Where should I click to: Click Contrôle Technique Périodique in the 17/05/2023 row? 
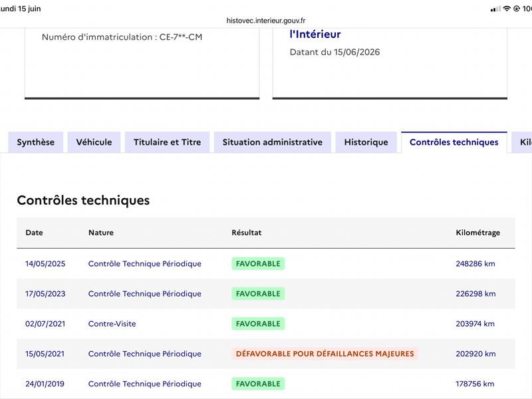pyautogui.click(x=144, y=294)
